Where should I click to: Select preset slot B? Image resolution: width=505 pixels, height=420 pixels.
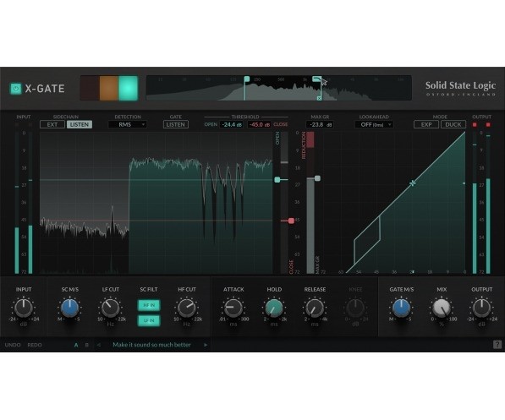(x=86, y=345)
